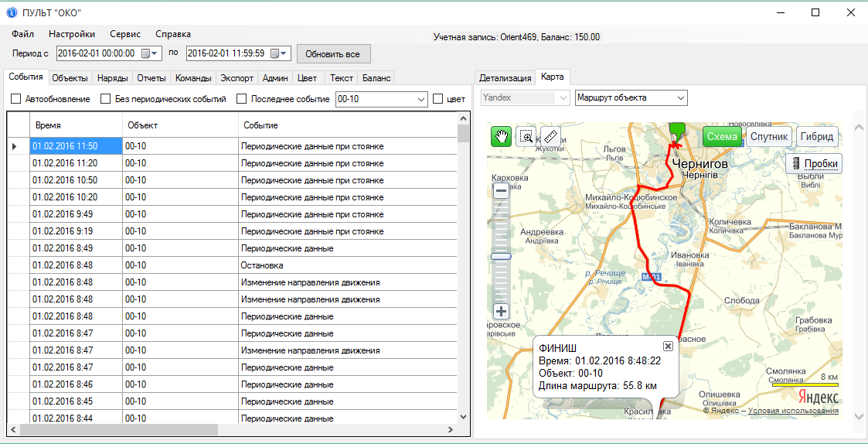Screen dimensions: 868x444
Task: Select the Текст tab
Action: 342,78
